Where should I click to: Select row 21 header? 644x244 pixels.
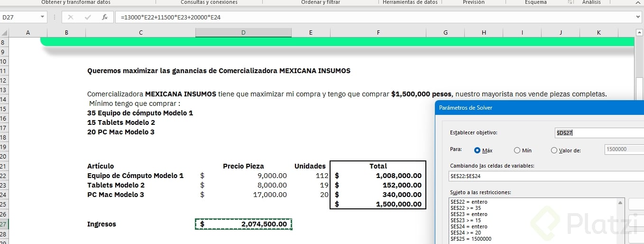(x=4, y=166)
